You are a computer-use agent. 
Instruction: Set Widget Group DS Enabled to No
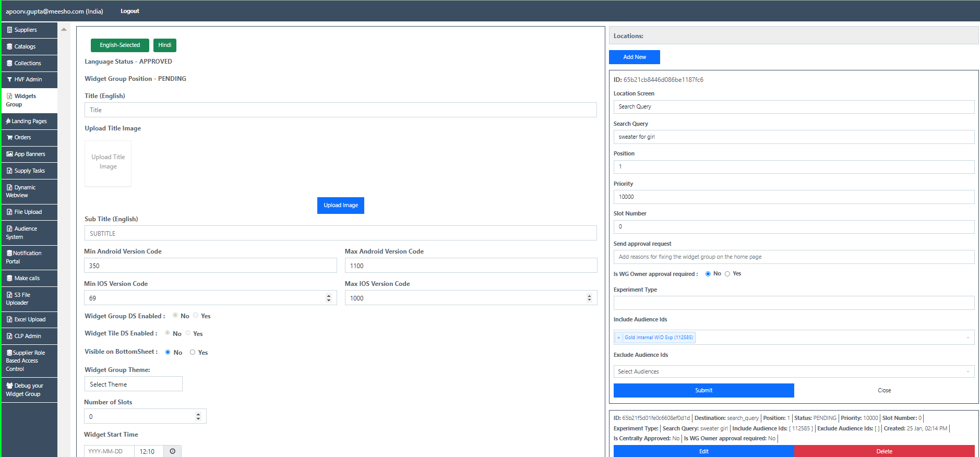[175, 316]
